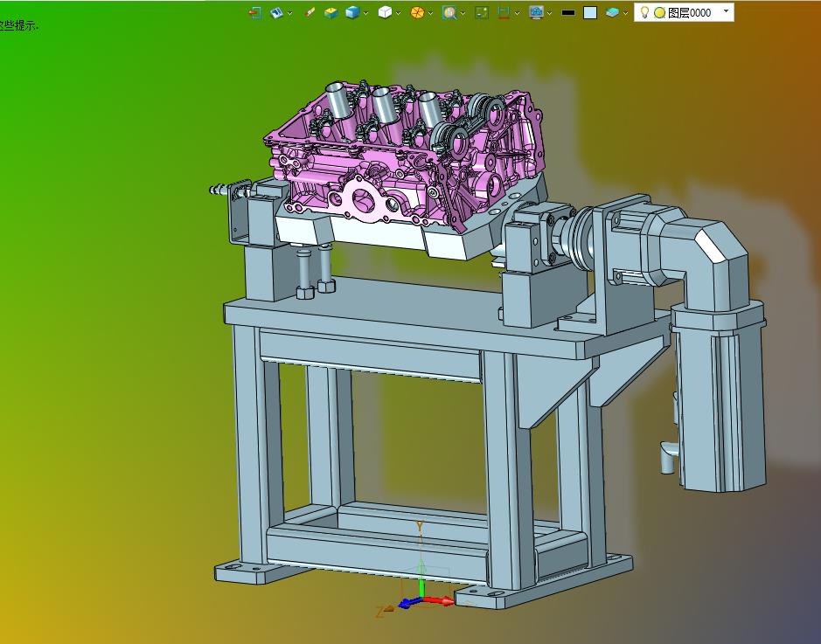Click the monitor display icon

pos(536,12)
